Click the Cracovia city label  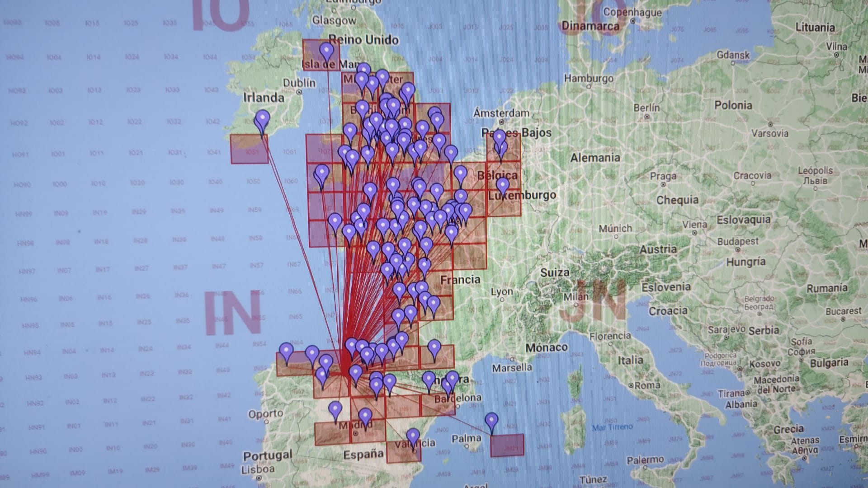point(752,176)
